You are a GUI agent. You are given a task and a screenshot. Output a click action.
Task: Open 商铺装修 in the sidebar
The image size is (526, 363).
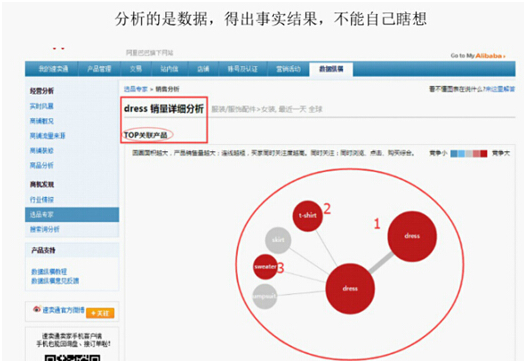[x=42, y=150]
